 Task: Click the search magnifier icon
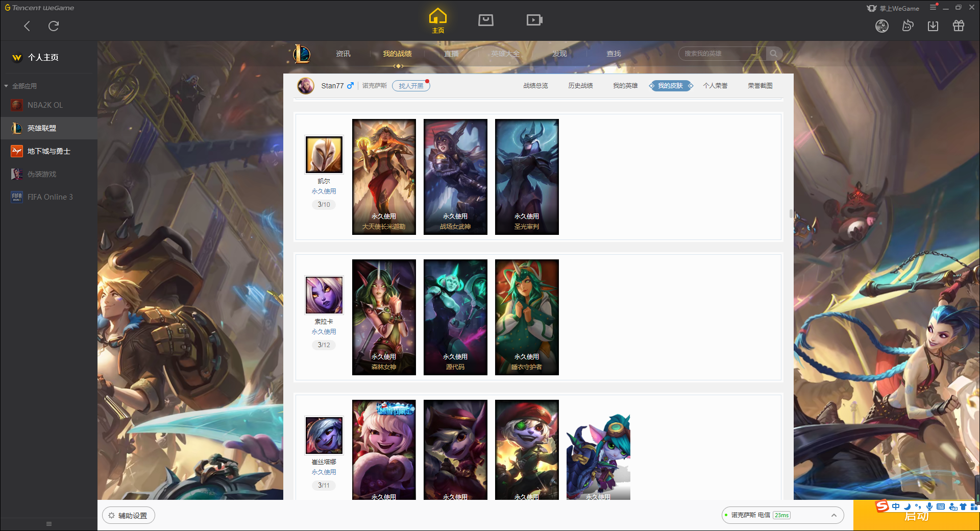coord(774,54)
